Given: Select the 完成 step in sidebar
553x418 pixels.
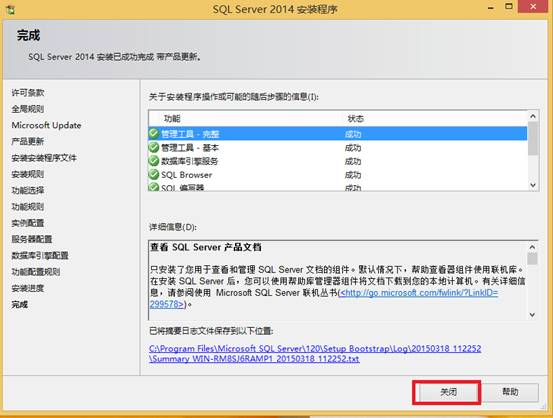Looking at the screenshot, I should pyautogui.click(x=20, y=304).
